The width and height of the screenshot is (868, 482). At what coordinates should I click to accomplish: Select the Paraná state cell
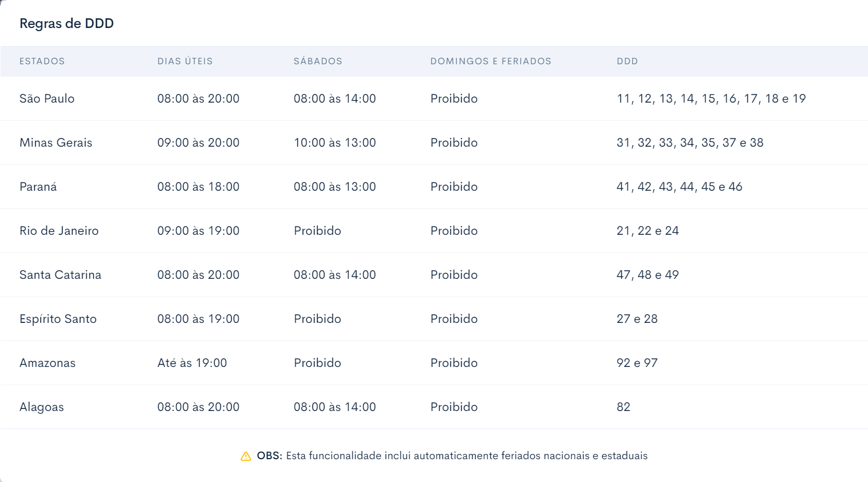point(38,187)
